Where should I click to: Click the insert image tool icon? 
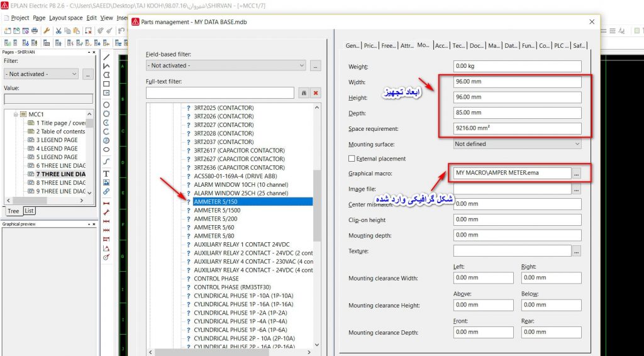[x=106, y=182]
